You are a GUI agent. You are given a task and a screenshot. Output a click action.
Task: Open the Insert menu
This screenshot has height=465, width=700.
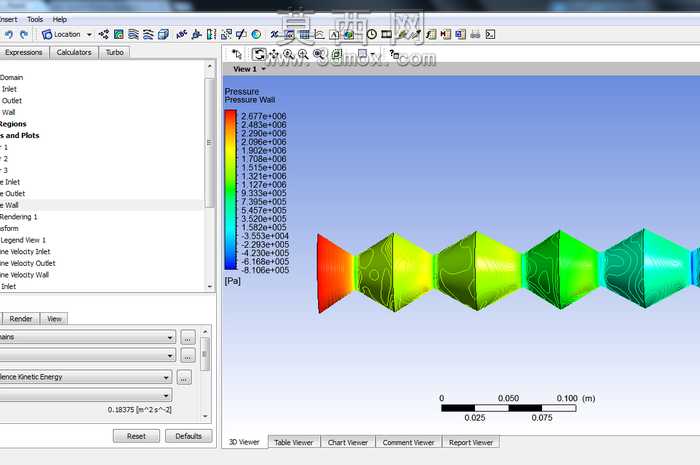tap(8, 19)
